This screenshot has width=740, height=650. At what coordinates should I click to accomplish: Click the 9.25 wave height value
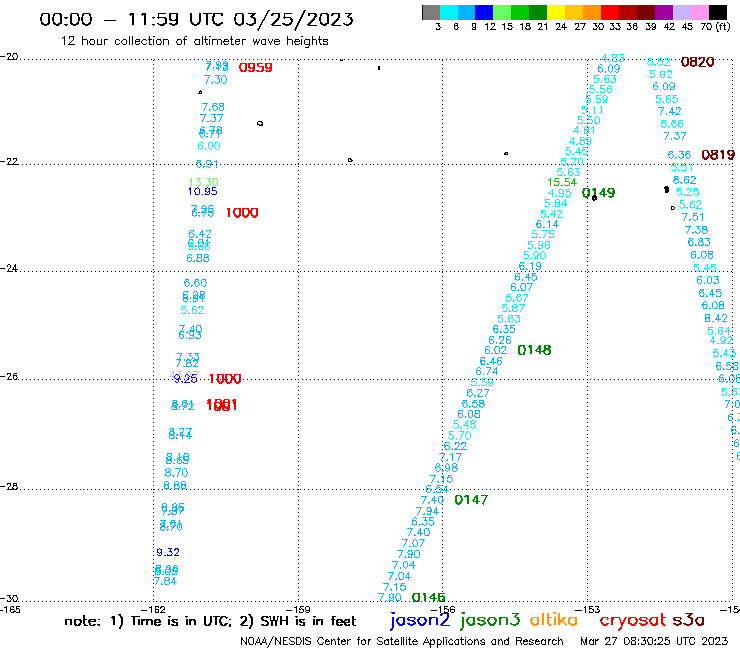coord(185,379)
